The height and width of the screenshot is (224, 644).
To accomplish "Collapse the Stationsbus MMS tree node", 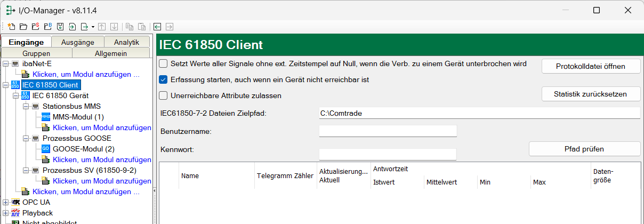I will [26, 106].
